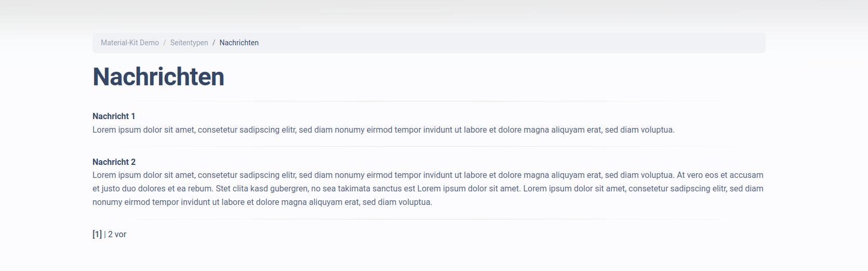Image resolution: width=868 pixels, height=271 pixels.
Task: Open the Nachricht 1 headline
Action: [x=114, y=116]
